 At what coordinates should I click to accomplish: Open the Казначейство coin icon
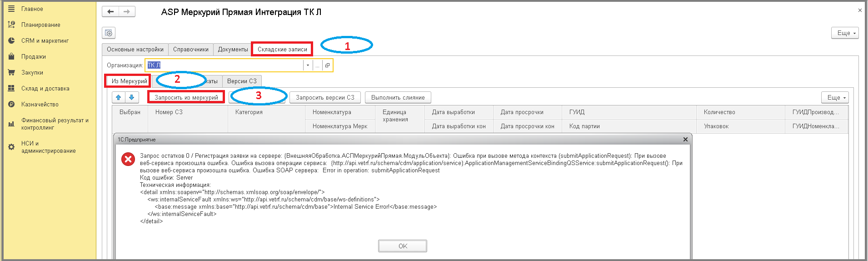click(x=11, y=104)
